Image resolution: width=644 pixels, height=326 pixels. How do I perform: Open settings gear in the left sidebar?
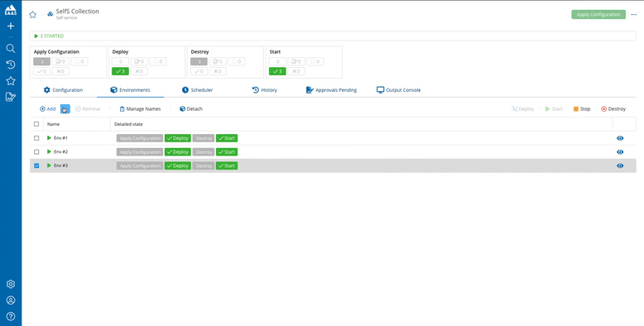[x=11, y=284]
